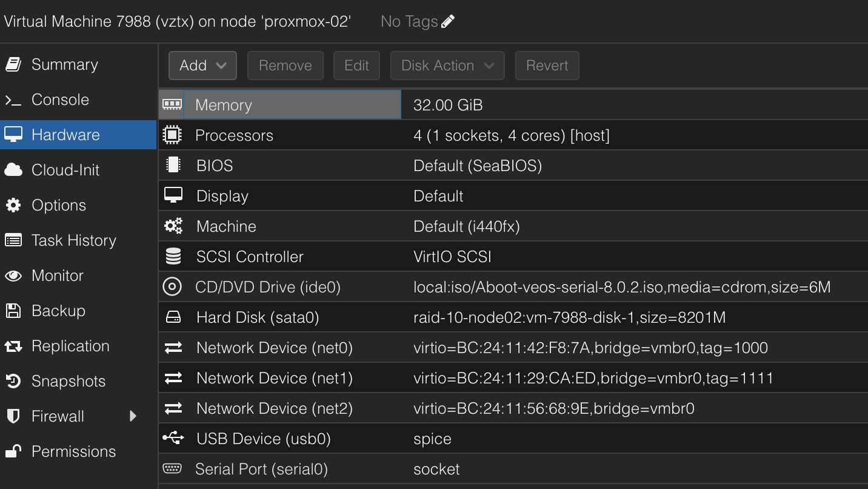Switch to the Summary view
The width and height of the screenshot is (868, 489).
(x=64, y=64)
